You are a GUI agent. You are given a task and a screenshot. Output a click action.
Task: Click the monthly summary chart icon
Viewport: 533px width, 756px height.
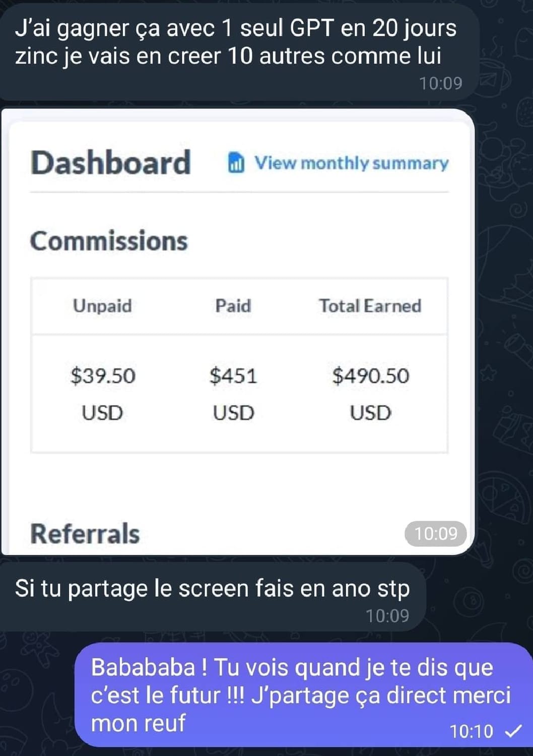click(236, 163)
